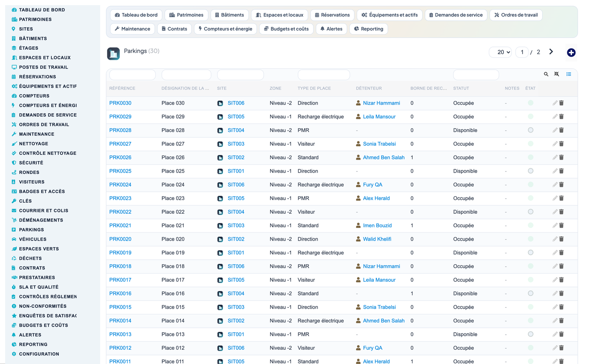Click the pencil edit icon for PRK0030

click(x=555, y=103)
